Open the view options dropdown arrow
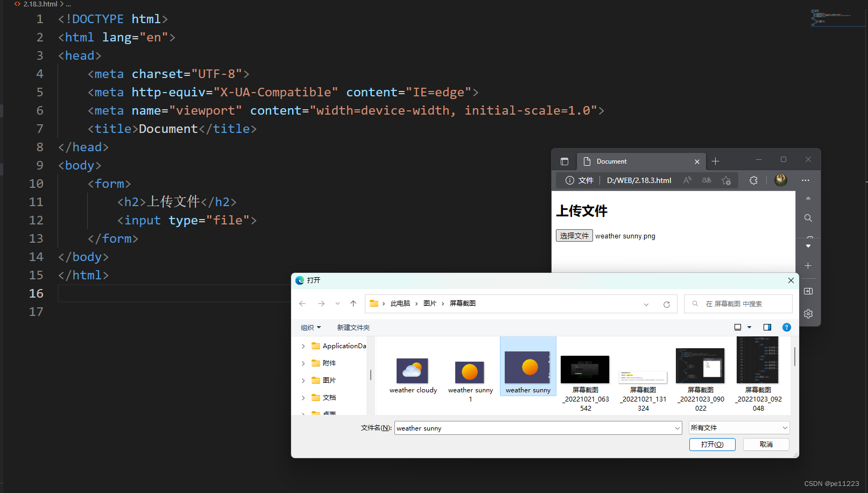The image size is (868, 493). tap(749, 327)
